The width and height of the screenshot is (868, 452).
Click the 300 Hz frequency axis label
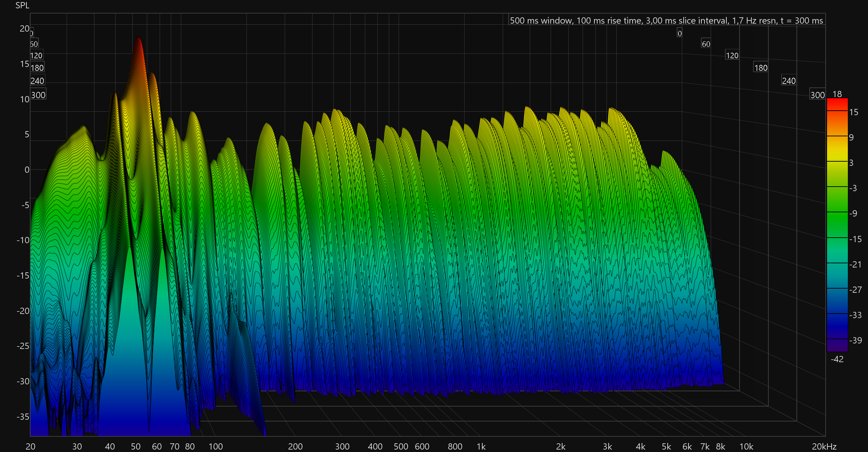pos(342,446)
